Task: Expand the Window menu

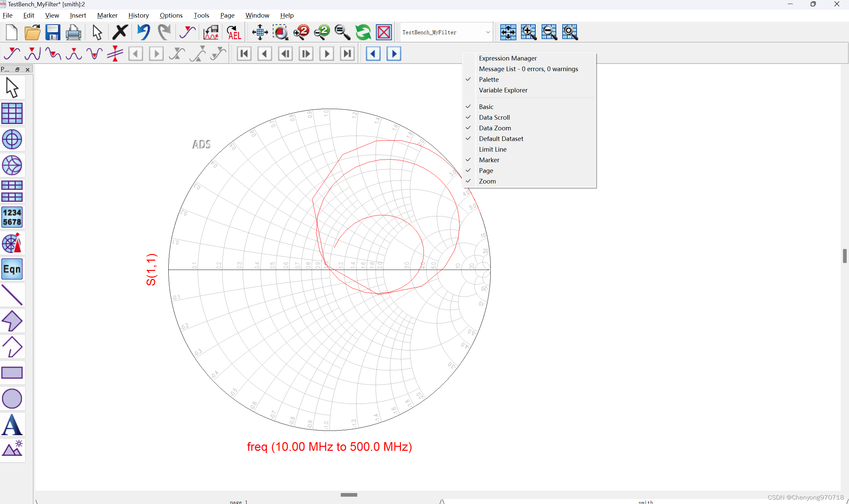Action: tap(257, 15)
